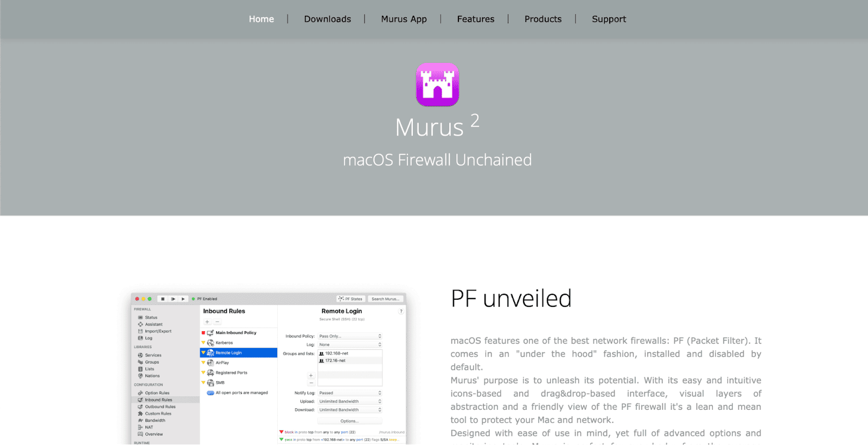
Task: Open the Overview icon in sidebar
Action: 141,434
